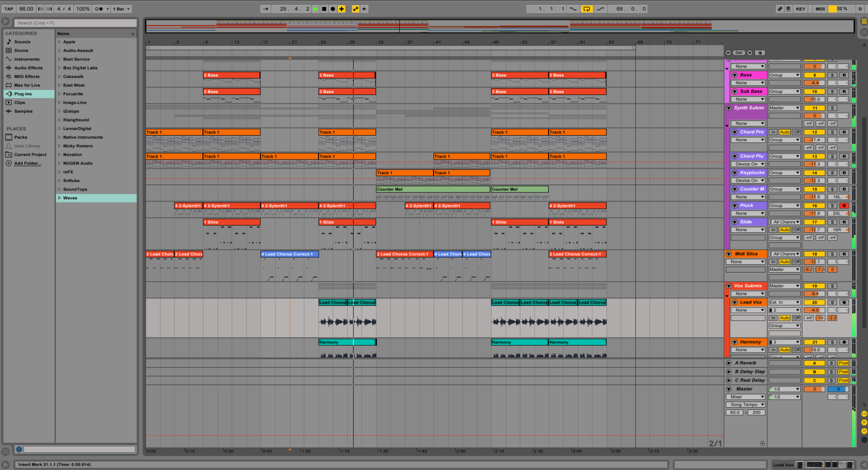The height and width of the screenshot is (470, 868).
Task: Open the metronome settings dropdown arrow
Action: click(x=108, y=9)
